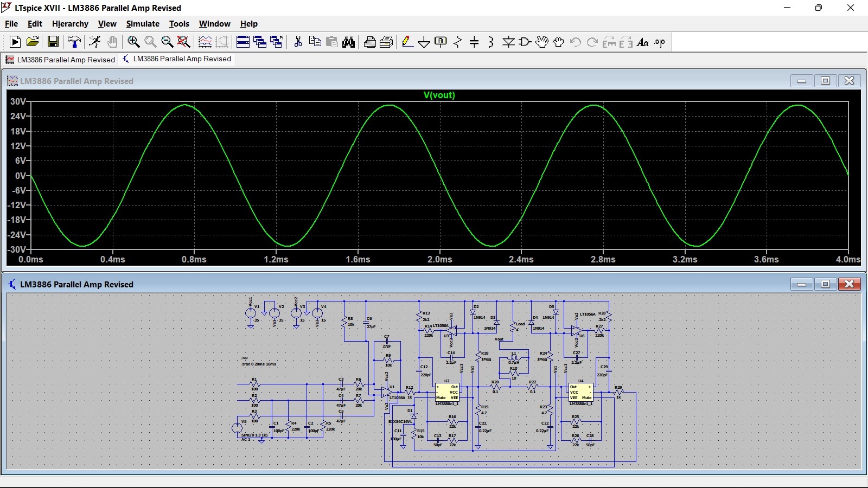Place a ground symbol
The height and width of the screenshot is (488, 868).
(x=424, y=42)
